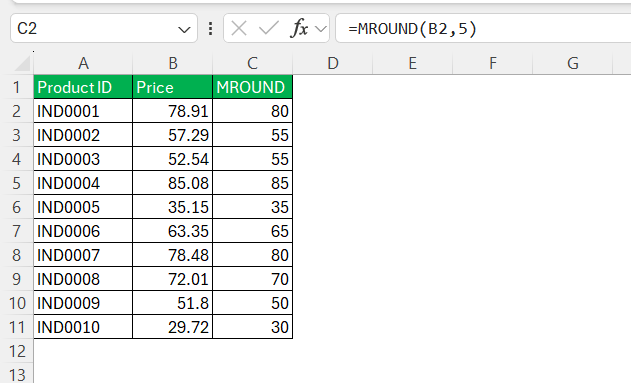Select price cell 57.29
The height and width of the screenshot is (383, 631).
coord(173,135)
